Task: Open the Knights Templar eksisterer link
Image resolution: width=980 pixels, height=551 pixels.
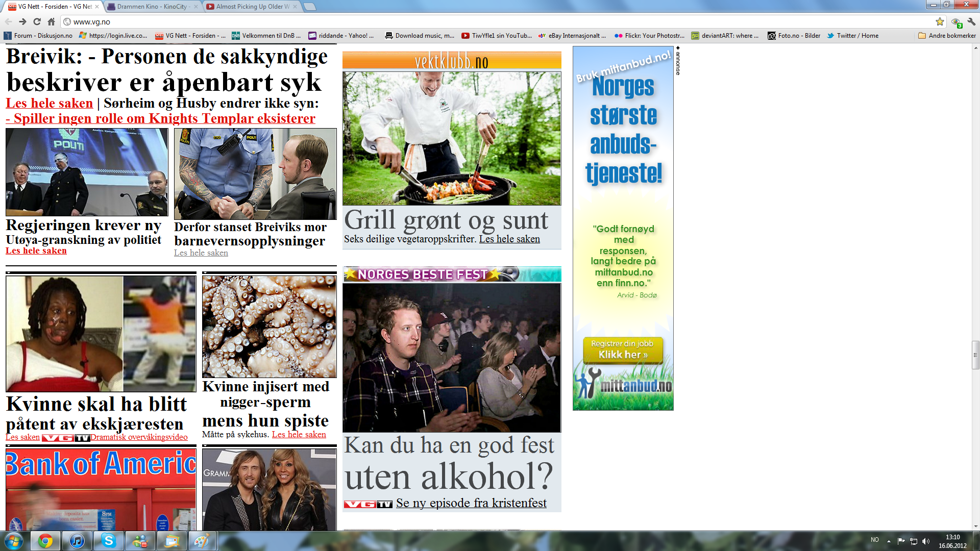Action: pos(161,118)
